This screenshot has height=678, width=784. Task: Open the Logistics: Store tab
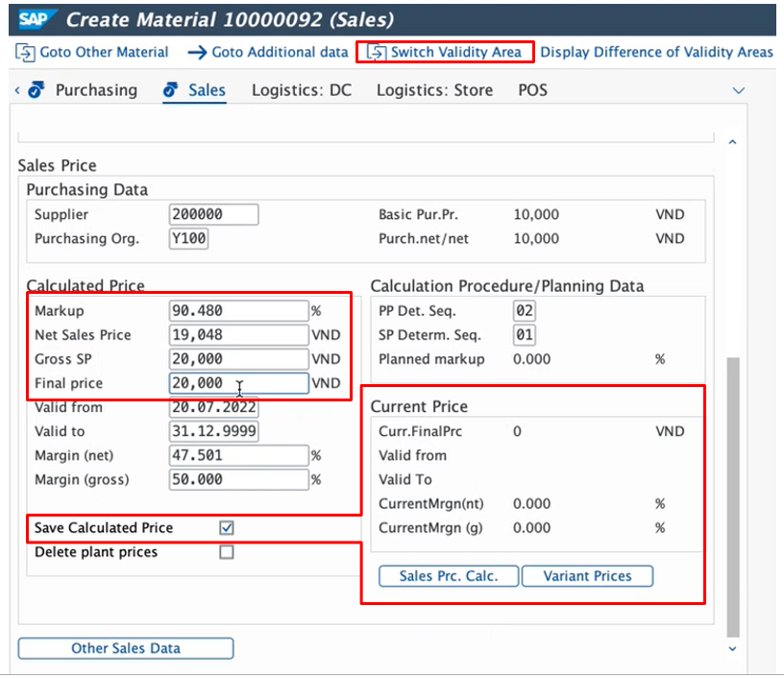[434, 90]
